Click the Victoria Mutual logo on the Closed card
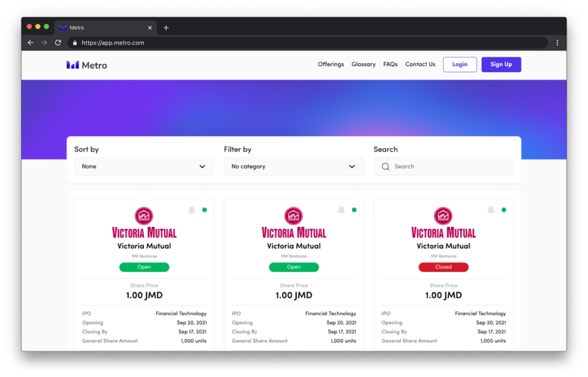Screen dimensions: 588x377 tap(443, 223)
